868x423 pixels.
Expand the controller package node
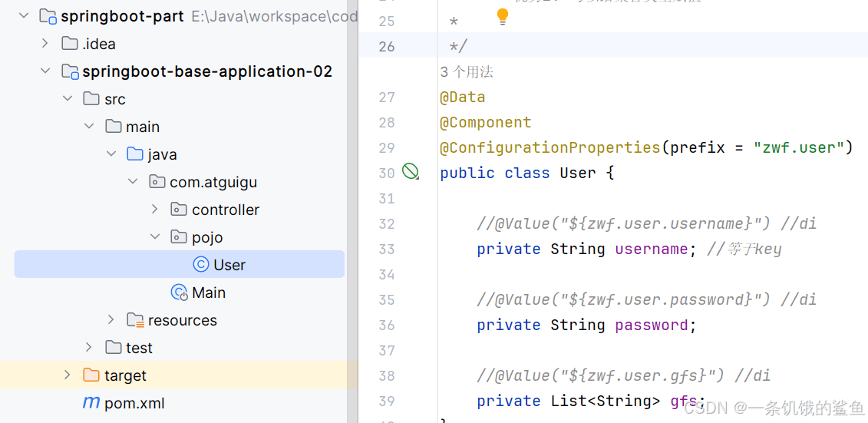click(x=155, y=210)
